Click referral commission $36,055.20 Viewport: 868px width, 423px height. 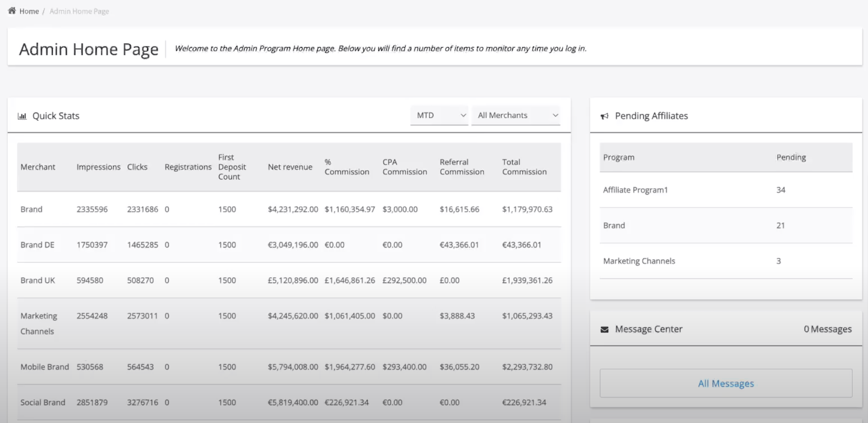(x=459, y=367)
